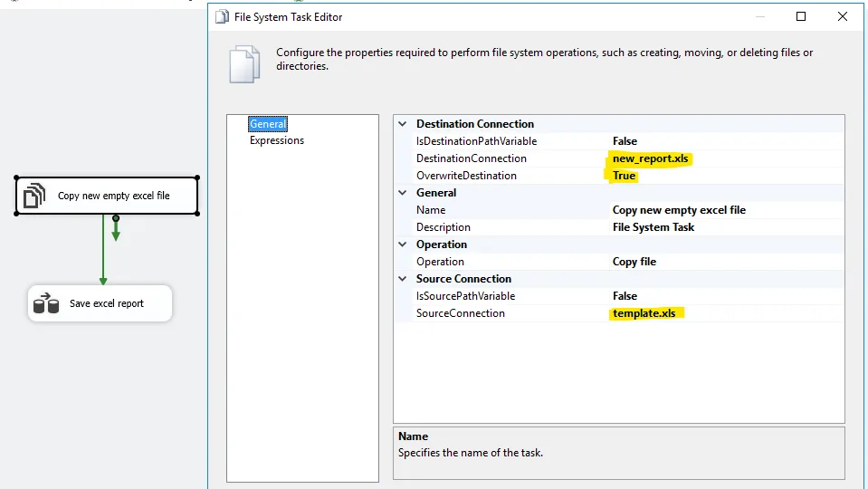The width and height of the screenshot is (868, 489).
Task: Click the large documents icon in dialog header
Action: tap(244, 64)
